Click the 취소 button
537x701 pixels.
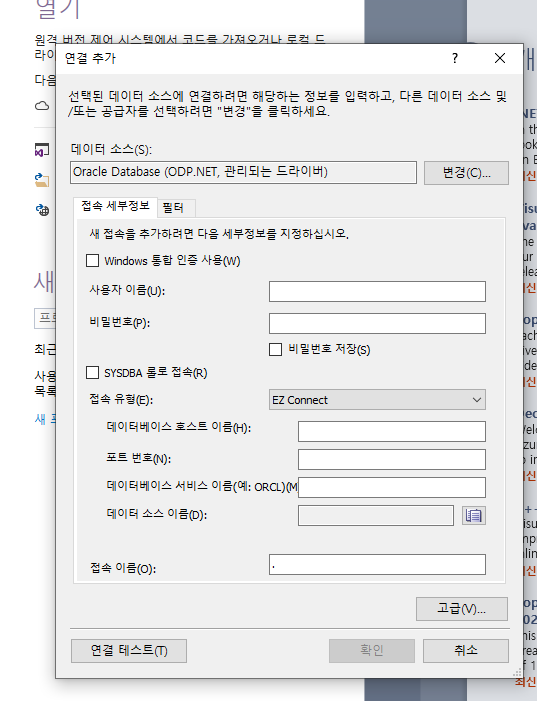tap(465, 650)
